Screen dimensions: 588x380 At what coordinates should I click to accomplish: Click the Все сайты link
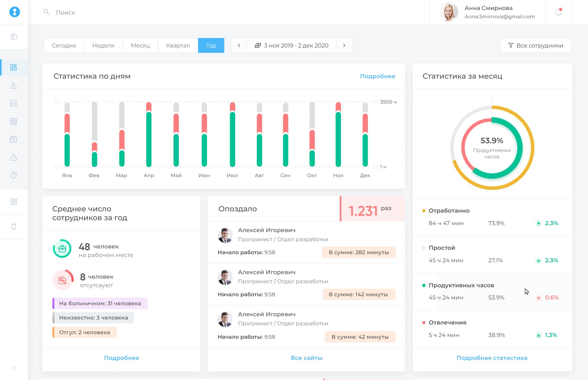point(306,358)
